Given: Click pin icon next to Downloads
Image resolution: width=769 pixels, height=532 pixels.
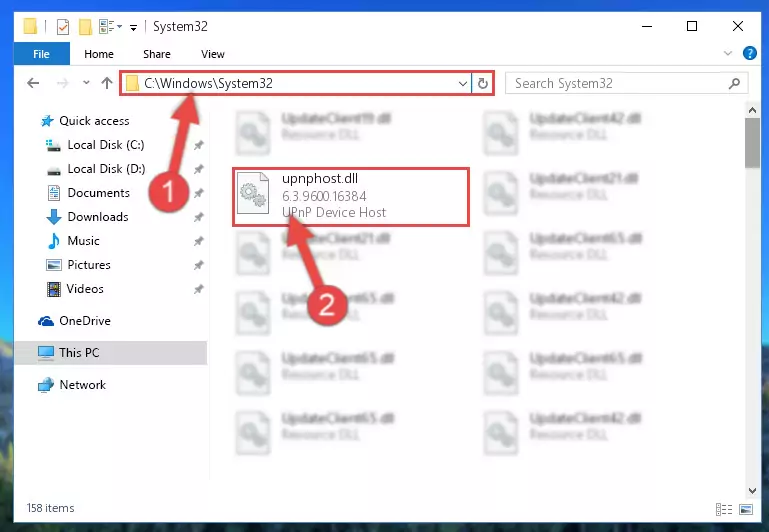Looking at the screenshot, I should (x=198, y=217).
